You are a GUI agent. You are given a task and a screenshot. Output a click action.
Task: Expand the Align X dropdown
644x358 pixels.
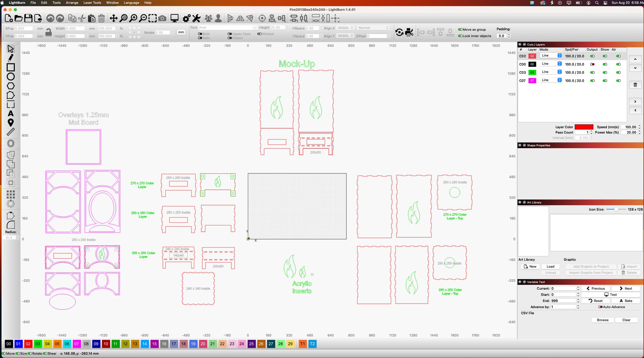(345, 28)
